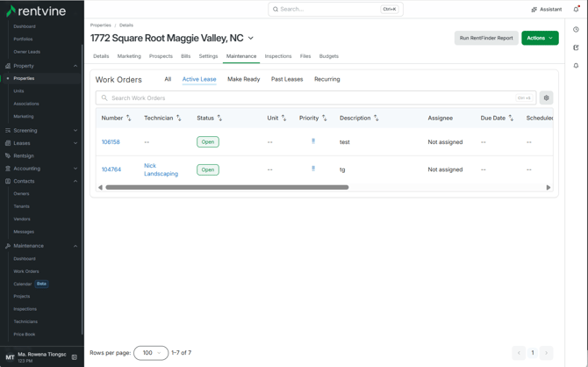Open the notifications bell in top bar
Image resolution: width=588 pixels, height=367 pixels.
click(x=577, y=9)
